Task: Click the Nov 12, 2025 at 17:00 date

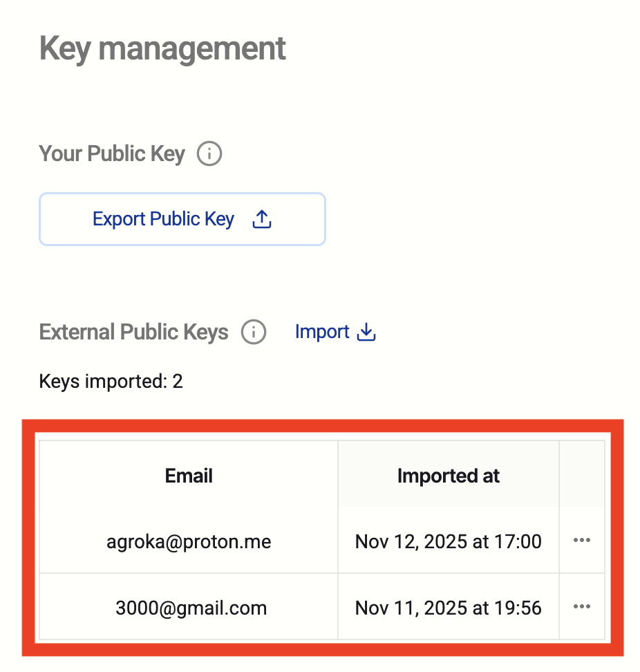Action: (449, 541)
